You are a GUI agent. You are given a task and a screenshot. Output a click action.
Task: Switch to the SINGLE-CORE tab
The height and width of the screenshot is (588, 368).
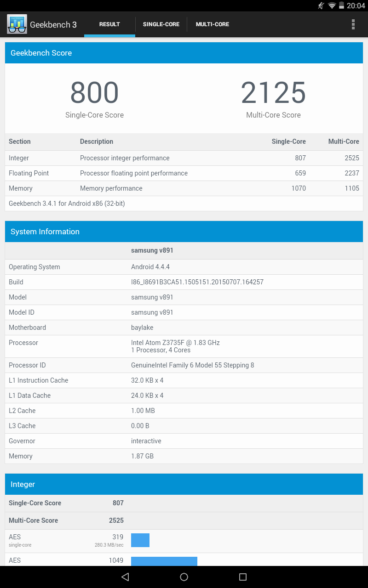(x=161, y=24)
